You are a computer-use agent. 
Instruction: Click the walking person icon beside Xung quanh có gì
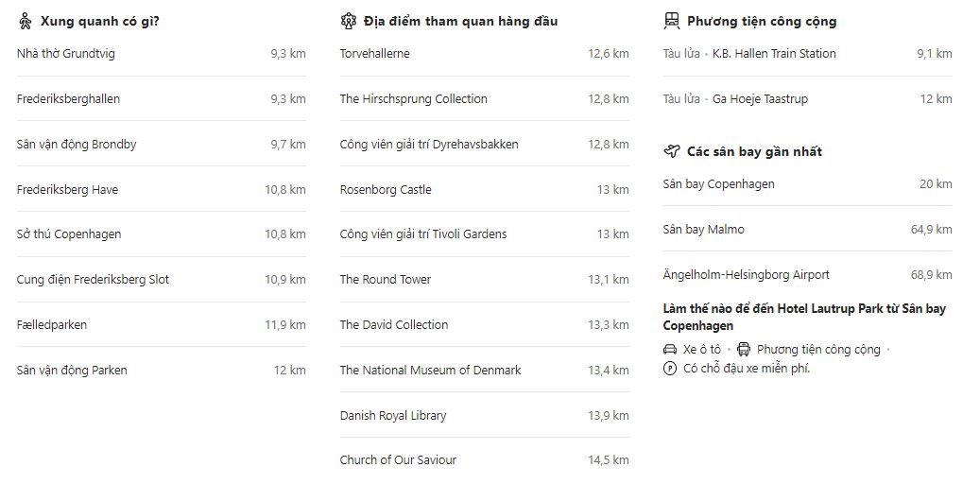26,21
